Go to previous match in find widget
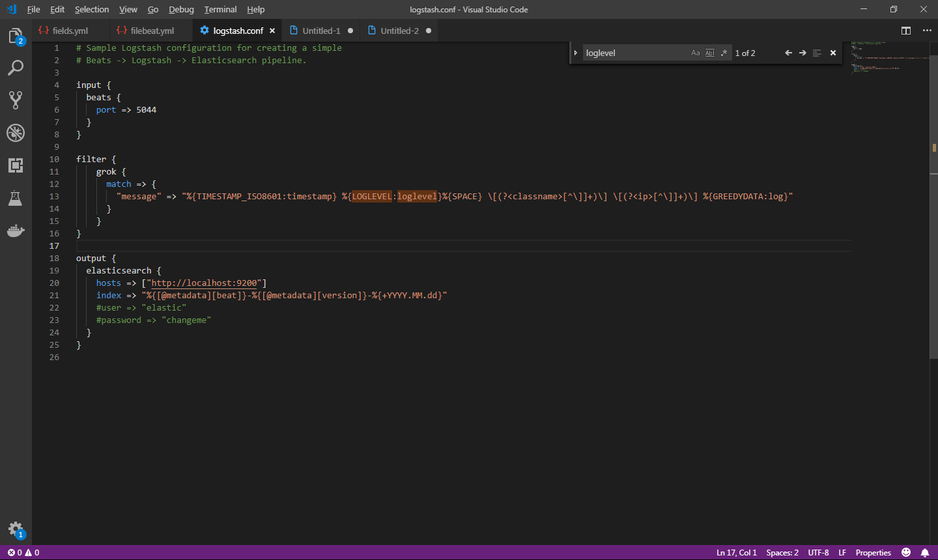The height and width of the screenshot is (560, 938). [788, 53]
